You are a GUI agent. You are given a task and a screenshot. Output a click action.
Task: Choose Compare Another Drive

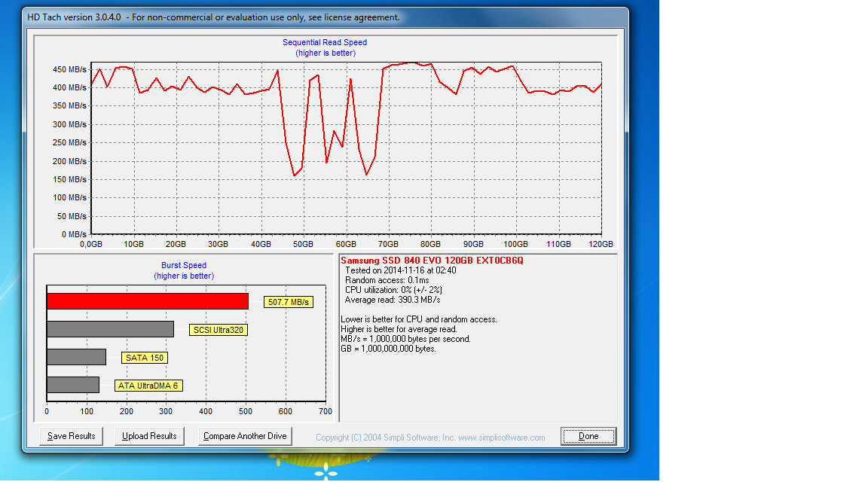coord(245,436)
